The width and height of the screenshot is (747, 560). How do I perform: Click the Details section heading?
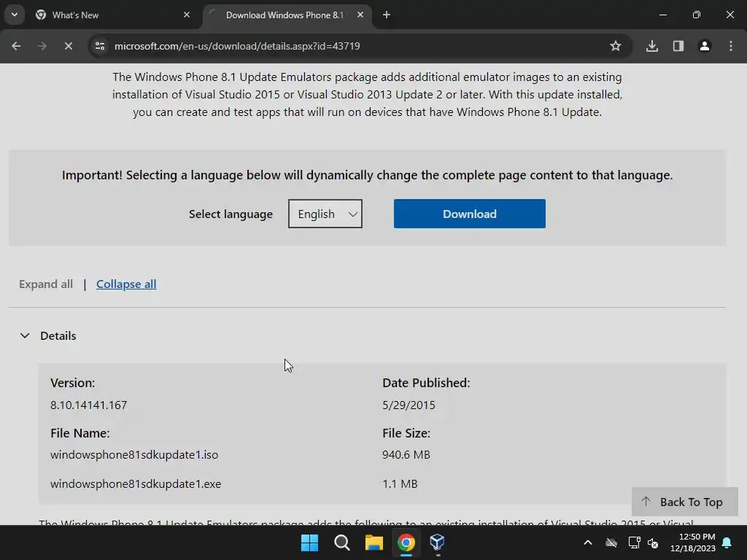(58, 335)
